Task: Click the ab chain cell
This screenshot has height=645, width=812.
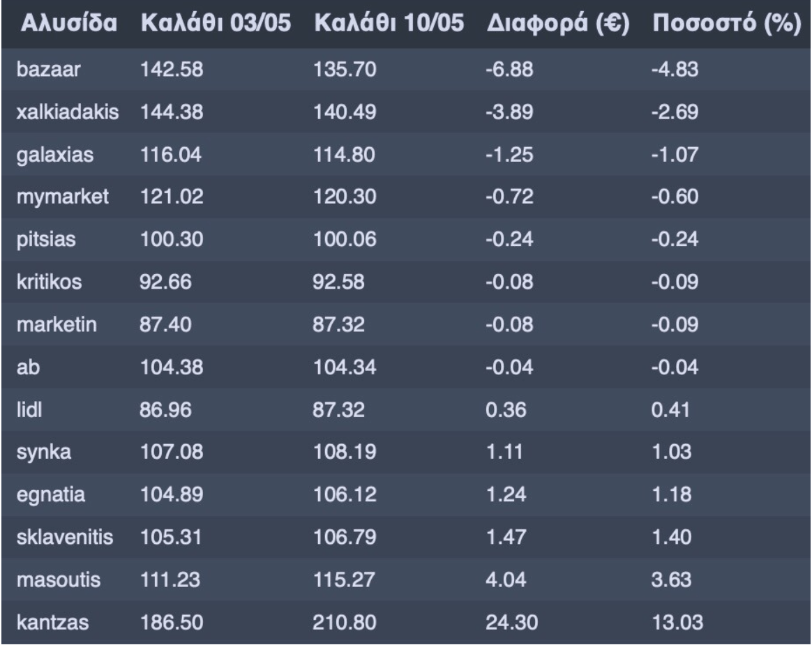Action: click(28, 367)
